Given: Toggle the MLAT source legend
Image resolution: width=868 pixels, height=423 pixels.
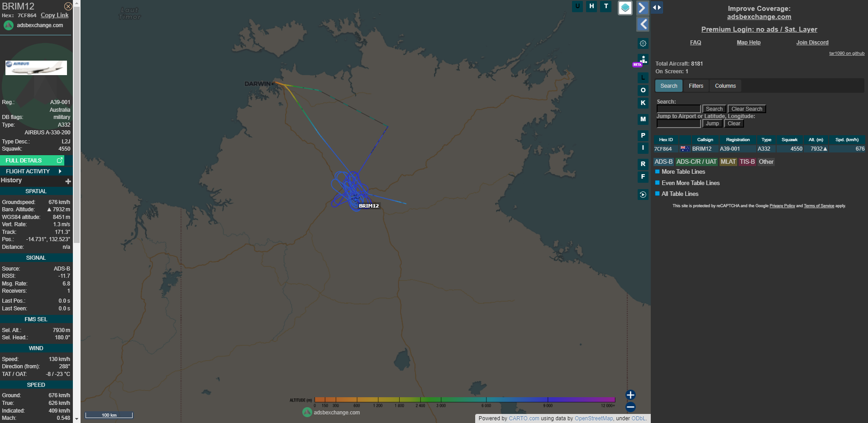Looking at the screenshot, I should (x=728, y=162).
